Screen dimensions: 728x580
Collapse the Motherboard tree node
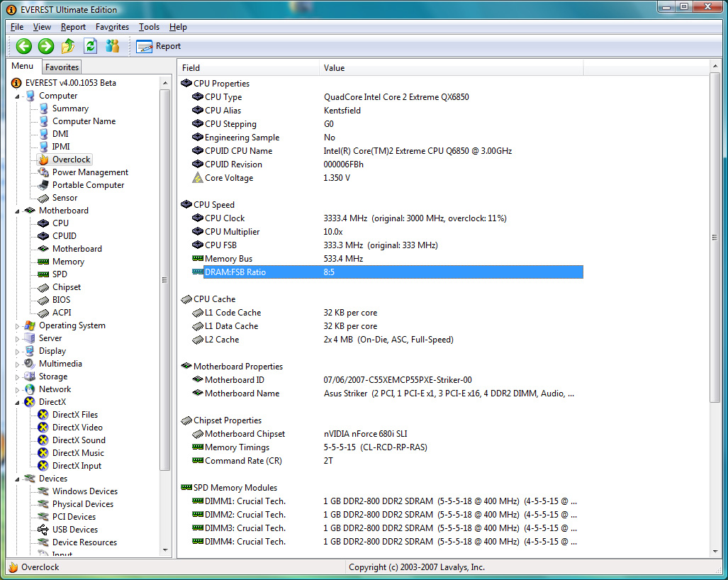pyautogui.click(x=17, y=211)
